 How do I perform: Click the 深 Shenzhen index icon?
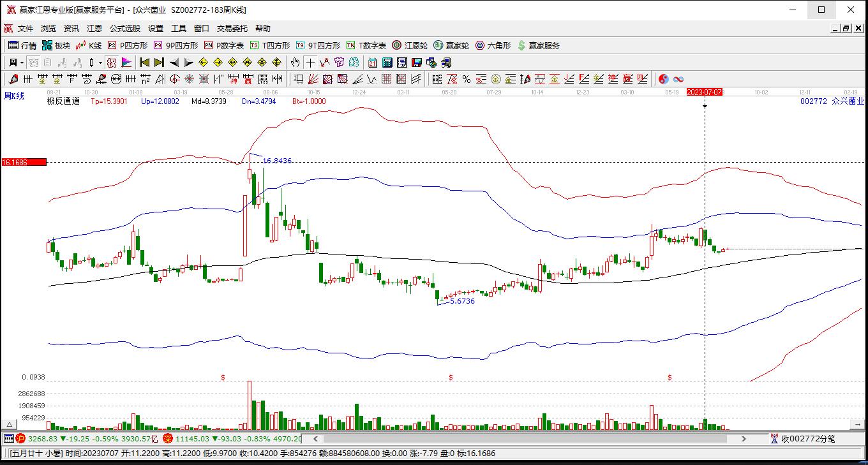coord(168,438)
